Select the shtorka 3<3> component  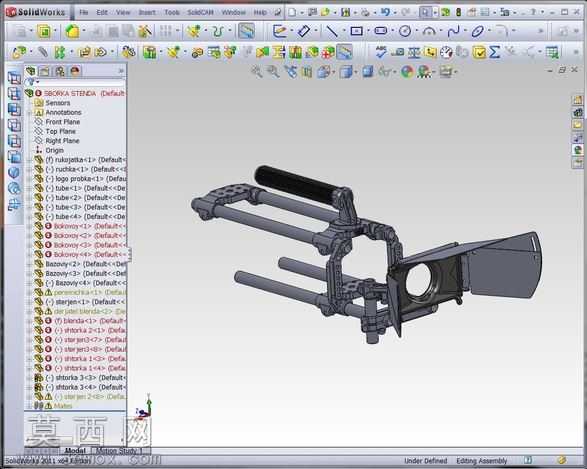coord(80,378)
